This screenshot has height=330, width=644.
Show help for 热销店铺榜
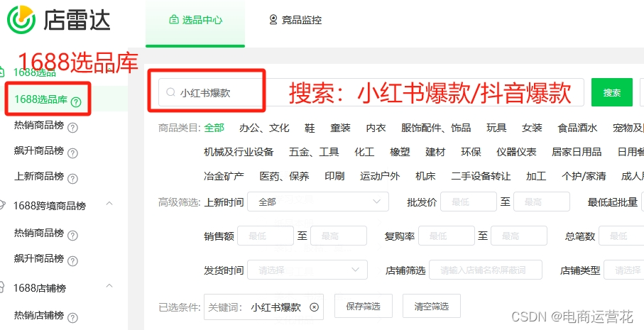(x=72, y=317)
